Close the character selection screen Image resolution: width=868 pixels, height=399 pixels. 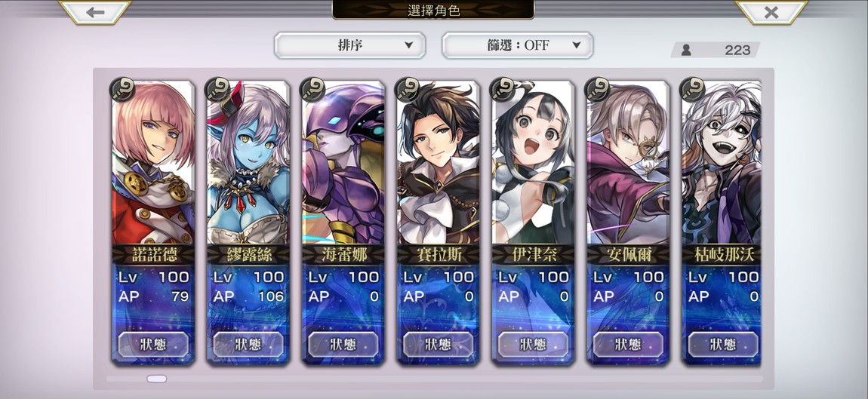(771, 12)
